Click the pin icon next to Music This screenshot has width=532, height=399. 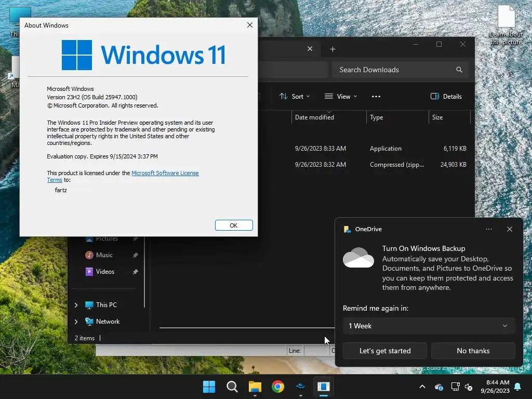(136, 255)
